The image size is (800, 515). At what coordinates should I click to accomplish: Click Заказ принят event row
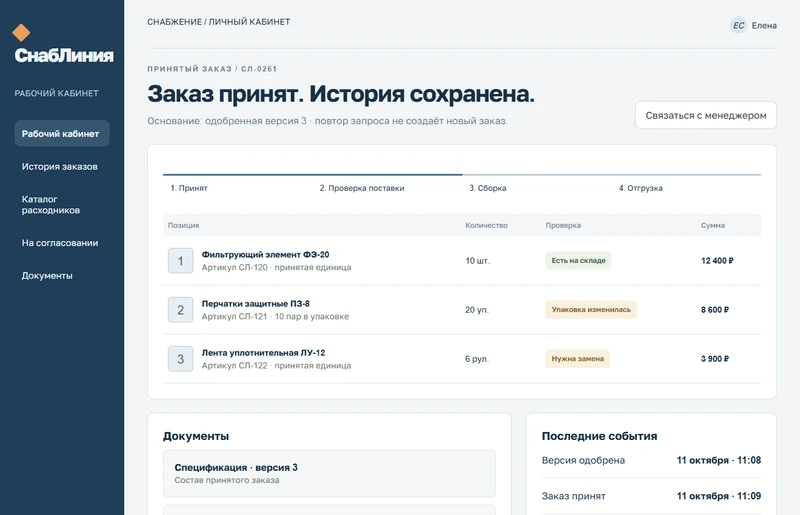651,496
